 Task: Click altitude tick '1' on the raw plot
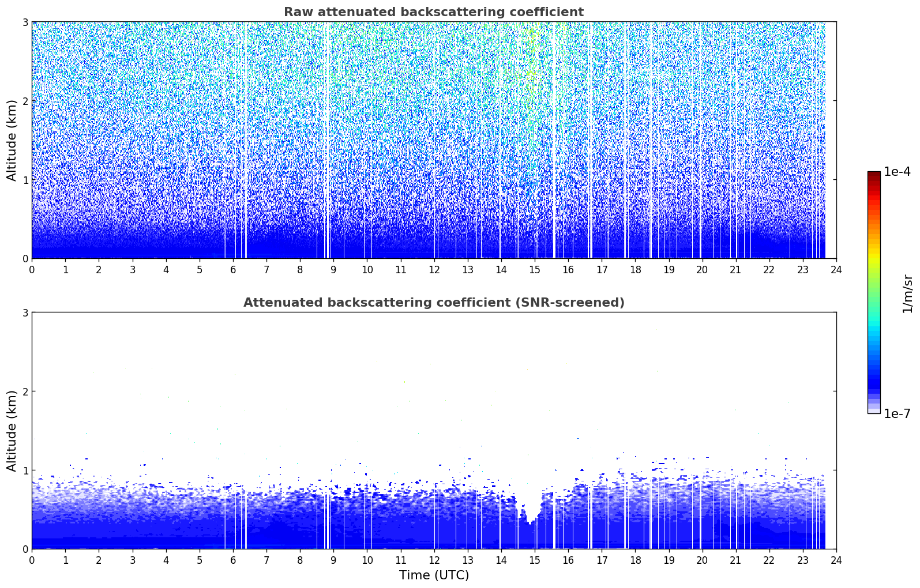25,180
